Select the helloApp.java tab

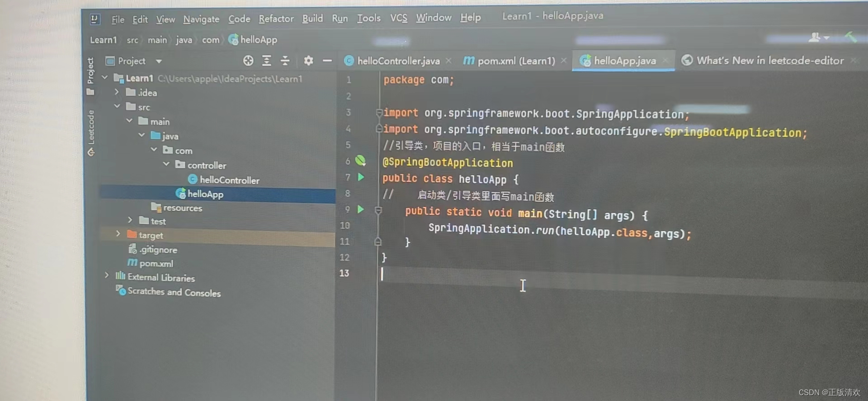coord(618,61)
